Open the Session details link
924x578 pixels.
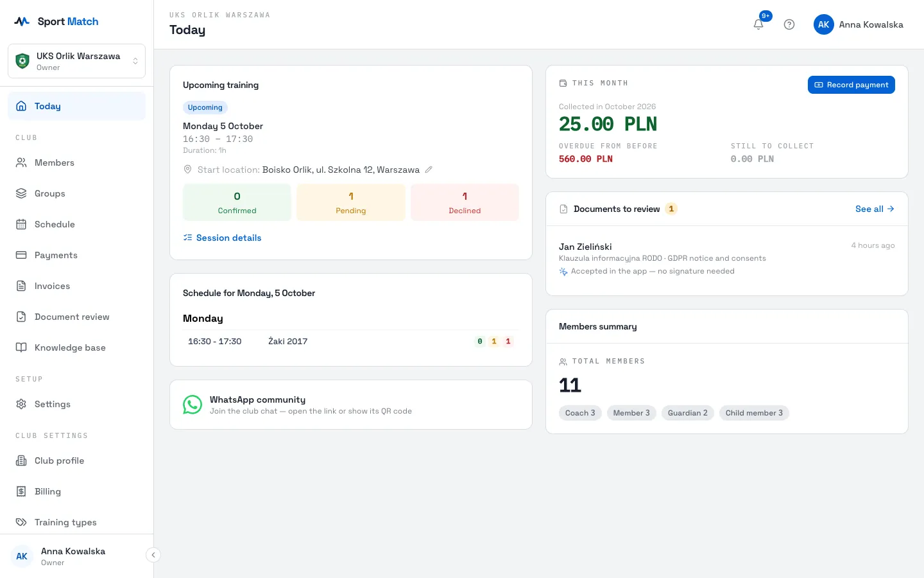tap(222, 238)
